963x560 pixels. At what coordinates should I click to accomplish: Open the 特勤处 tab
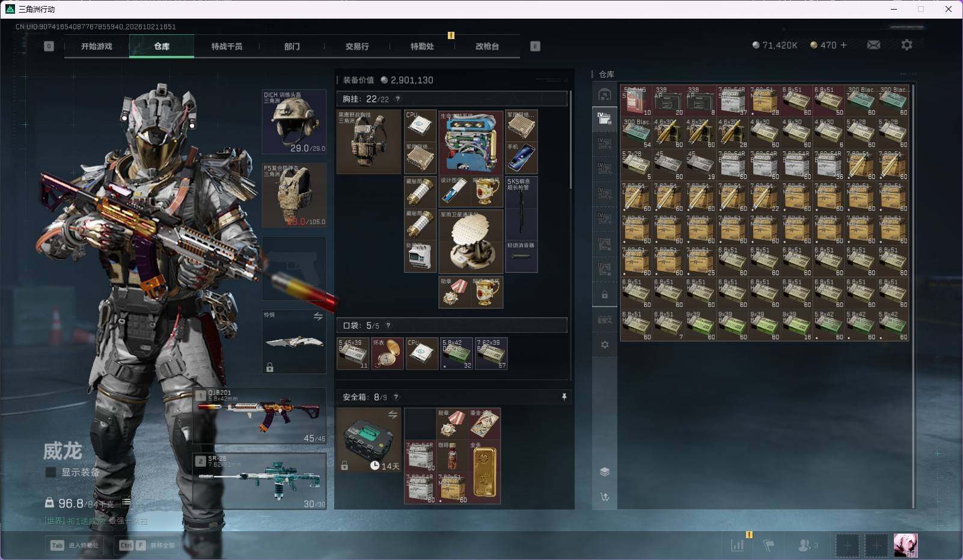click(x=422, y=46)
